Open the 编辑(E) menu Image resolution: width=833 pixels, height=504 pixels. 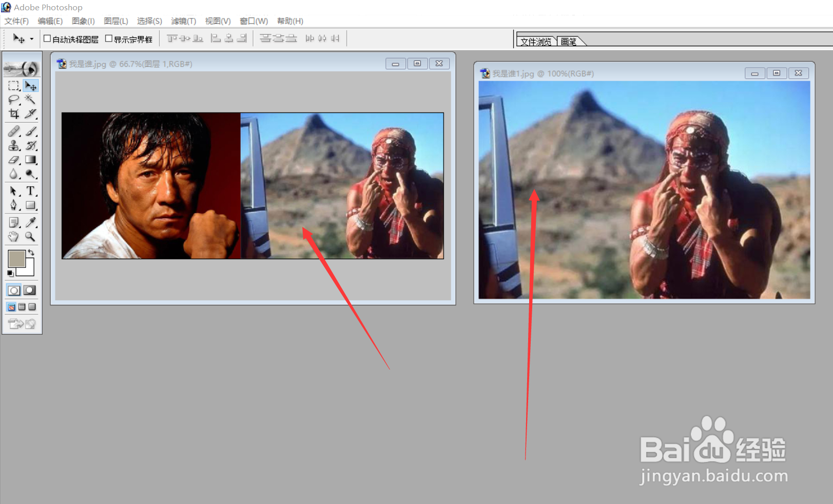[x=50, y=21]
